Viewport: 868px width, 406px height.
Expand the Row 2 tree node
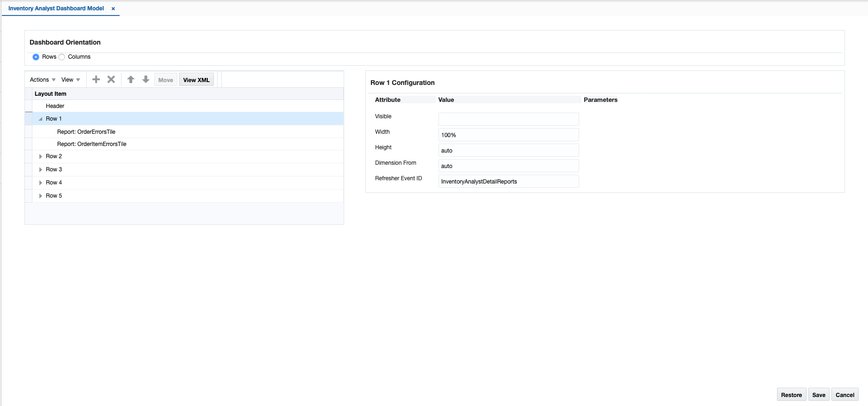tap(41, 156)
